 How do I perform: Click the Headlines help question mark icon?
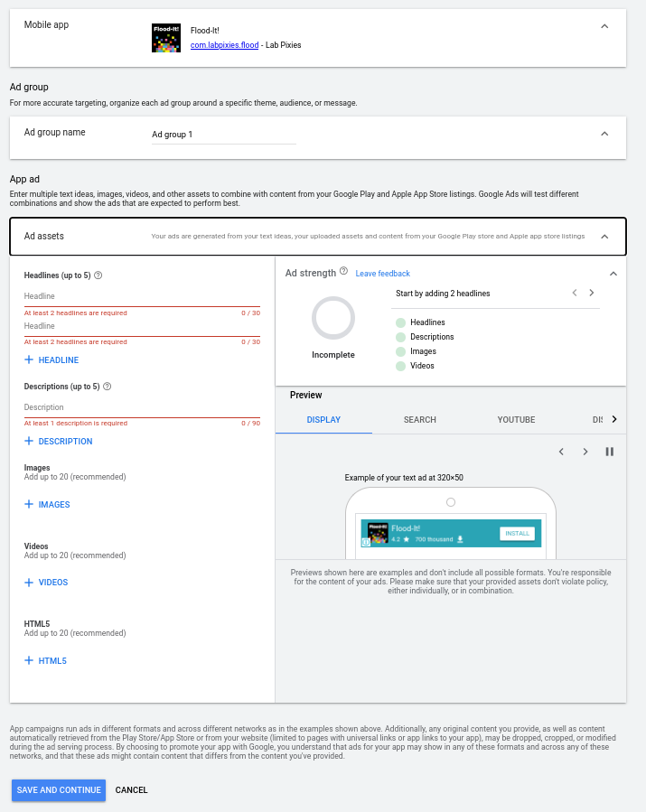(x=98, y=275)
